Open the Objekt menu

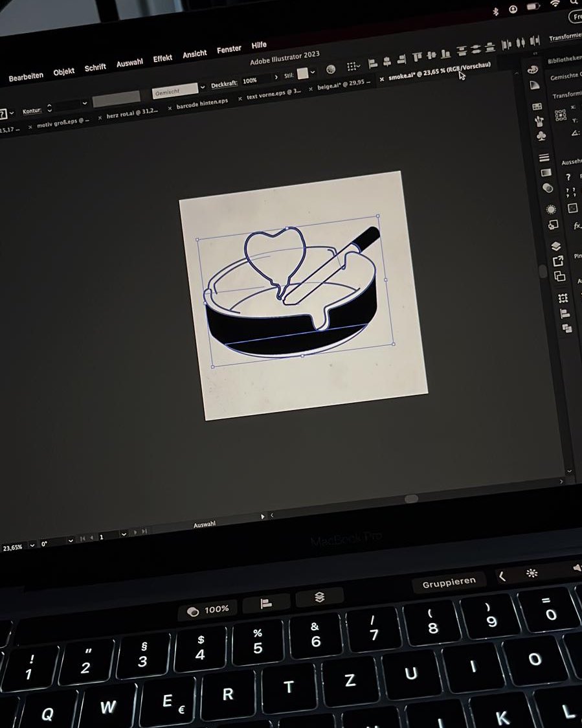64,71
